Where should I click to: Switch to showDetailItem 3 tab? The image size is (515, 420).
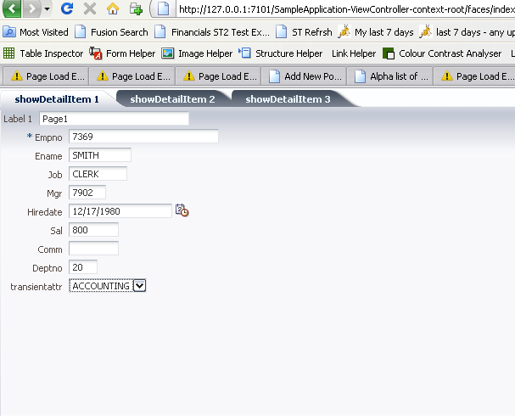(288, 99)
